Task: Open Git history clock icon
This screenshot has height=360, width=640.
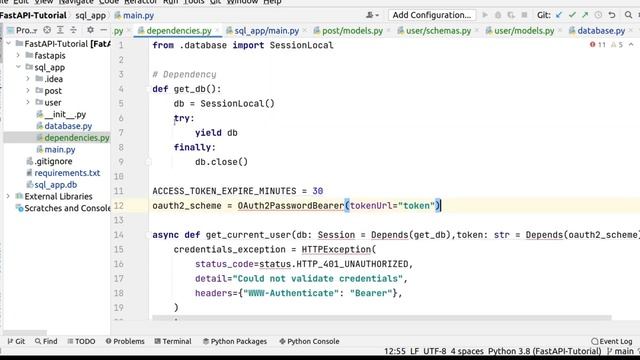Action: tap(598, 15)
